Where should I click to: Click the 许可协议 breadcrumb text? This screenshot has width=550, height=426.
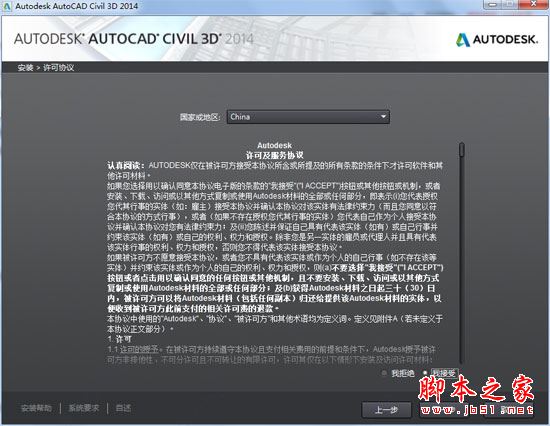tap(59, 68)
